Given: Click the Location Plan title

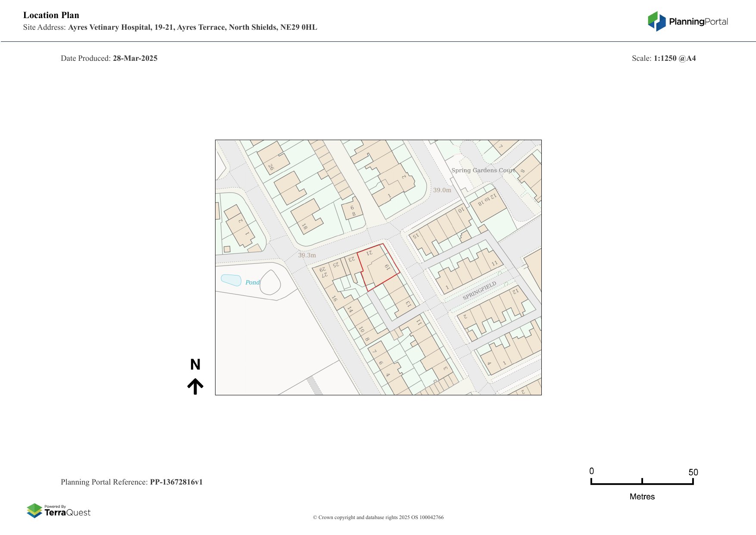Looking at the screenshot, I should point(51,15).
